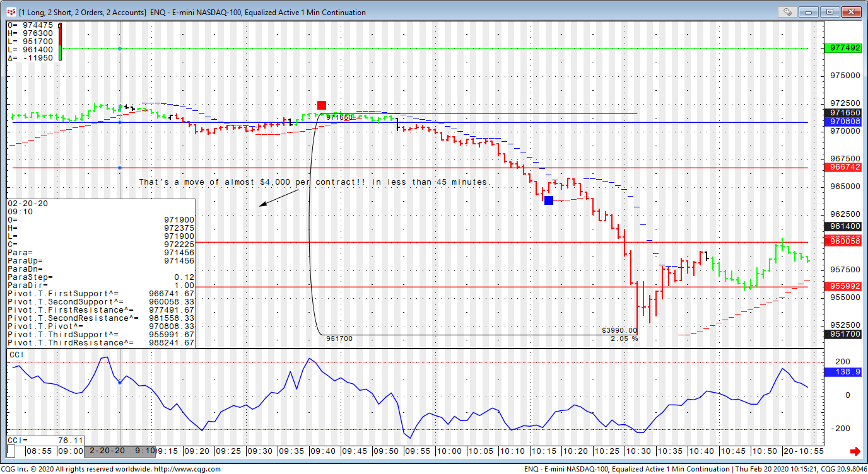This screenshot has height=474, width=868.
Task: Select the red 966742 support price label
Action: (x=843, y=168)
